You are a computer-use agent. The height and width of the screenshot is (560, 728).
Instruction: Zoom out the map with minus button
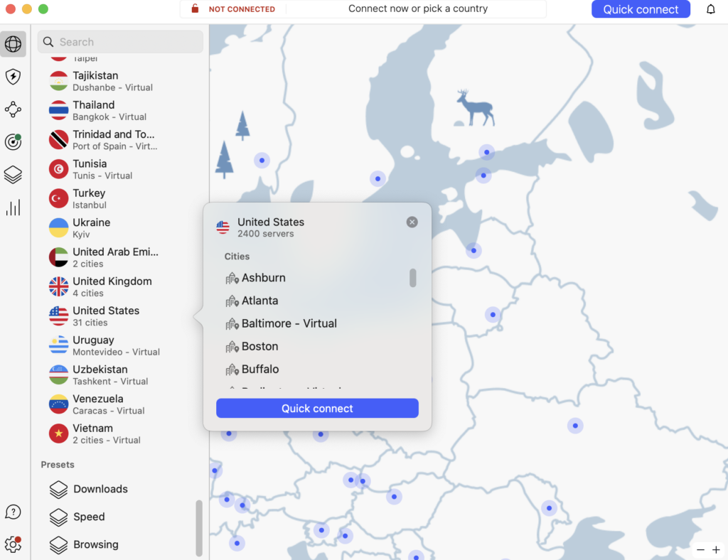point(700,550)
